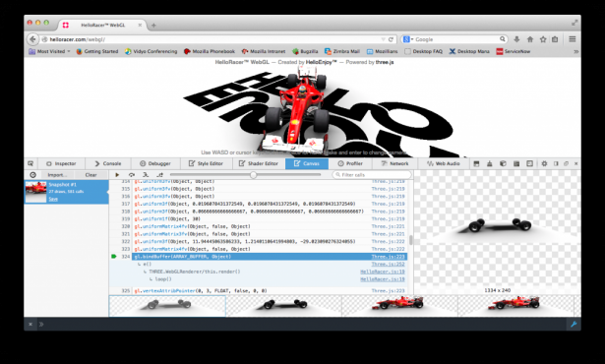Image resolution: width=605 pixels, height=364 pixels.
Task: Click the element picker icon in devtools
Action: [30, 163]
